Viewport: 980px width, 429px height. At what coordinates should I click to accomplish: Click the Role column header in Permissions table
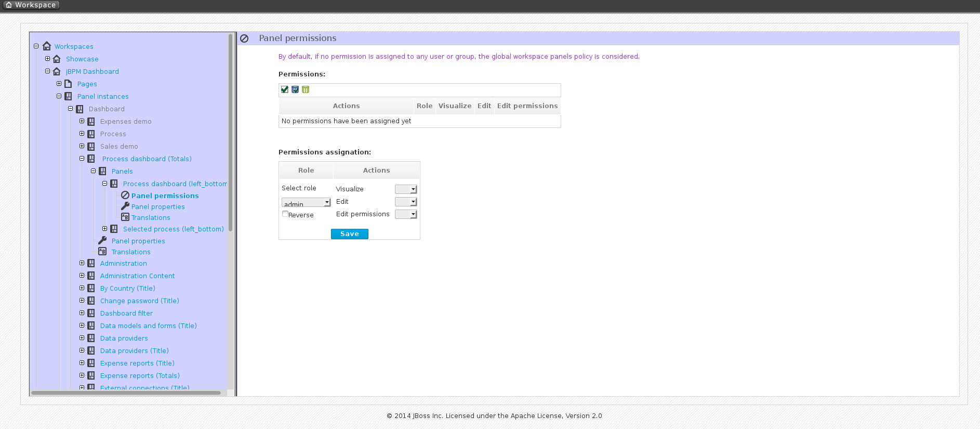tap(425, 106)
